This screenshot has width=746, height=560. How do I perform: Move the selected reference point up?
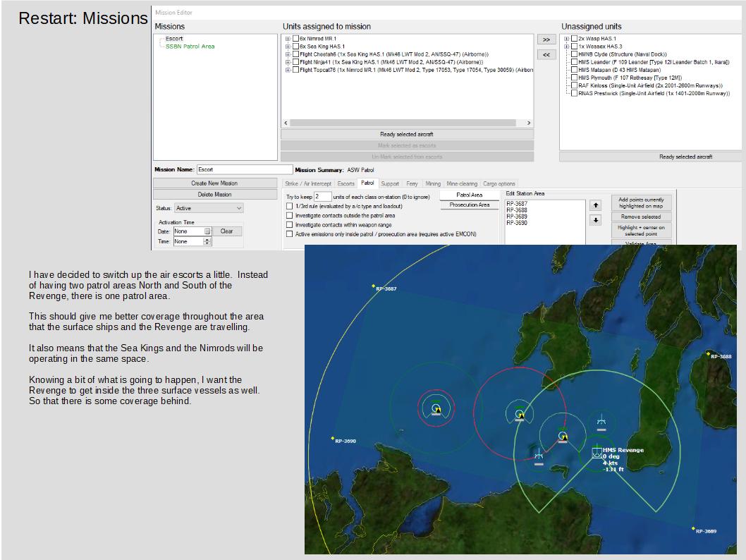596,205
